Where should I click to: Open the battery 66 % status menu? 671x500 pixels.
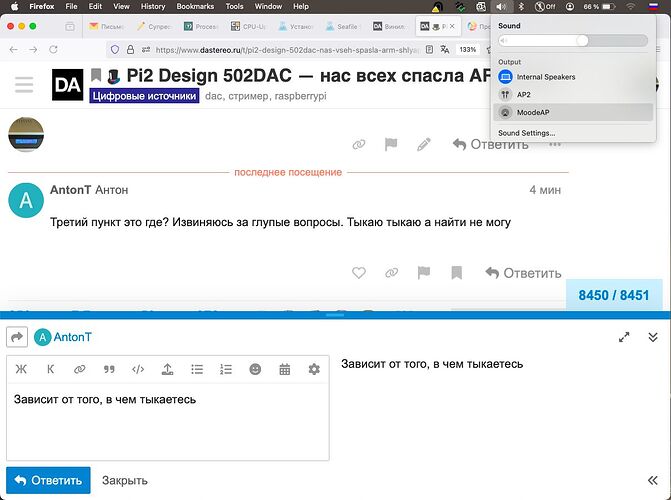point(599,6)
